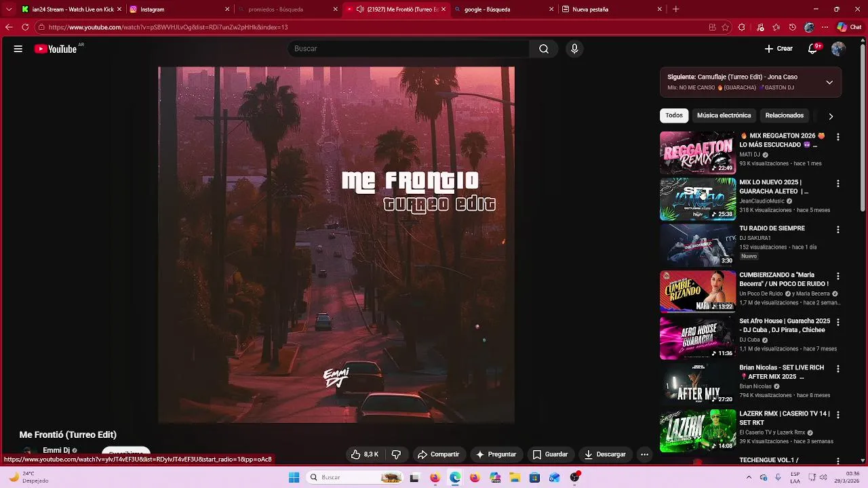Open Copilot Chat button
Viewport: 868px width, 488px height.
coord(850,27)
